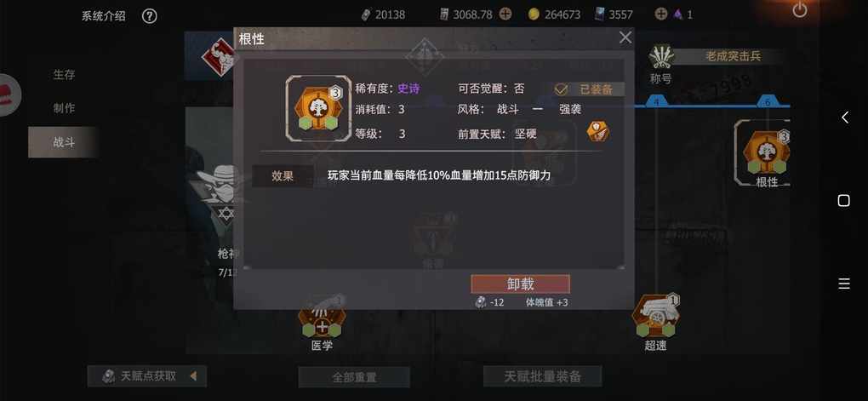Tap the Android back chevron
868x401 pixels.
click(845, 117)
